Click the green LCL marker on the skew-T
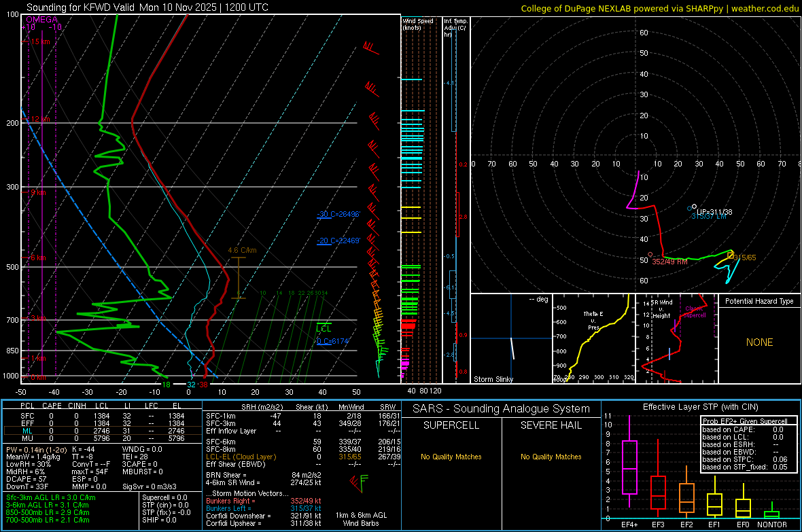This screenshot has height=532, width=802. (324, 328)
